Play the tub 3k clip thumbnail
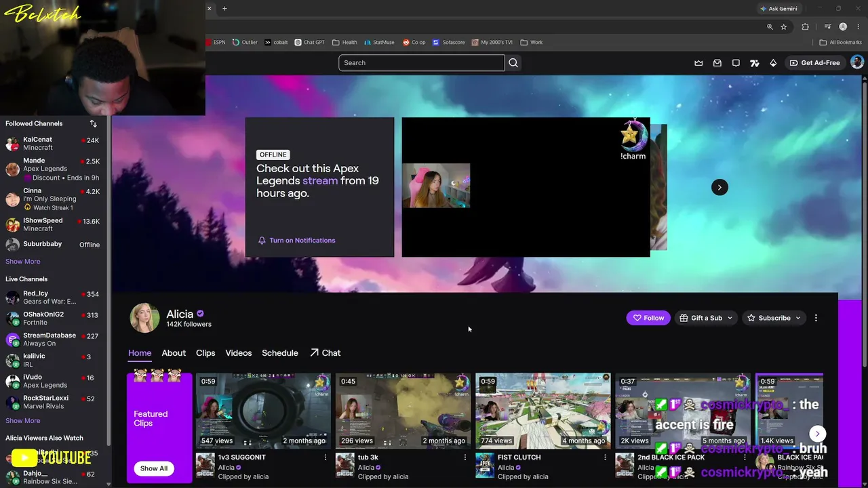Image resolution: width=868 pixels, height=488 pixels. [x=403, y=411]
